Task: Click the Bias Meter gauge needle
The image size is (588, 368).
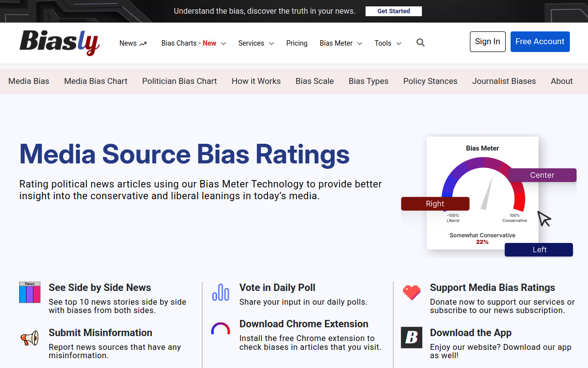Action: tap(487, 193)
